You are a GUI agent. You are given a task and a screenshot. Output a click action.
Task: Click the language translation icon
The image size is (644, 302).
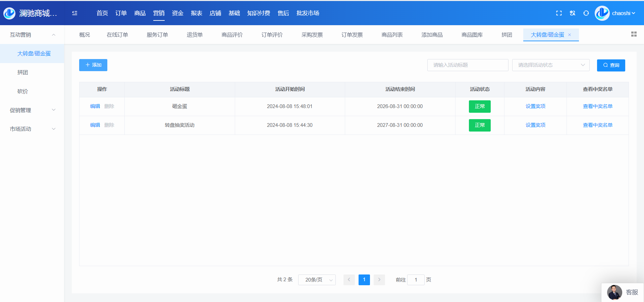tap(573, 13)
